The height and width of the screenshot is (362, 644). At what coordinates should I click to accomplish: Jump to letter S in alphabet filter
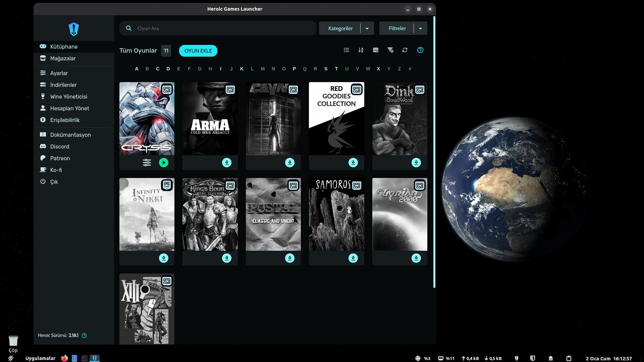(326, 69)
